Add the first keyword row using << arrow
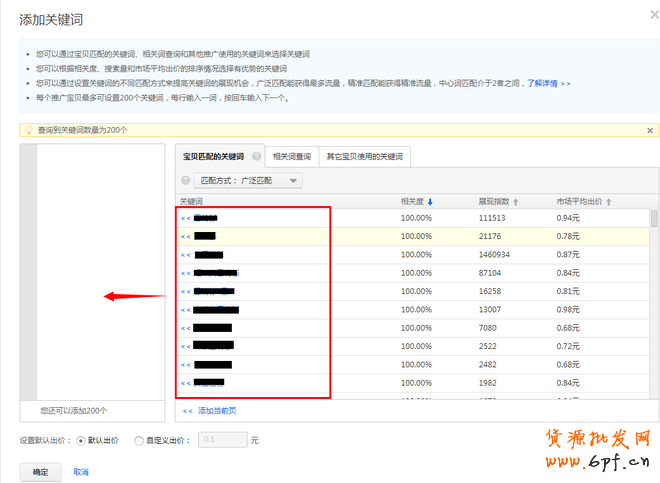 [x=185, y=218]
